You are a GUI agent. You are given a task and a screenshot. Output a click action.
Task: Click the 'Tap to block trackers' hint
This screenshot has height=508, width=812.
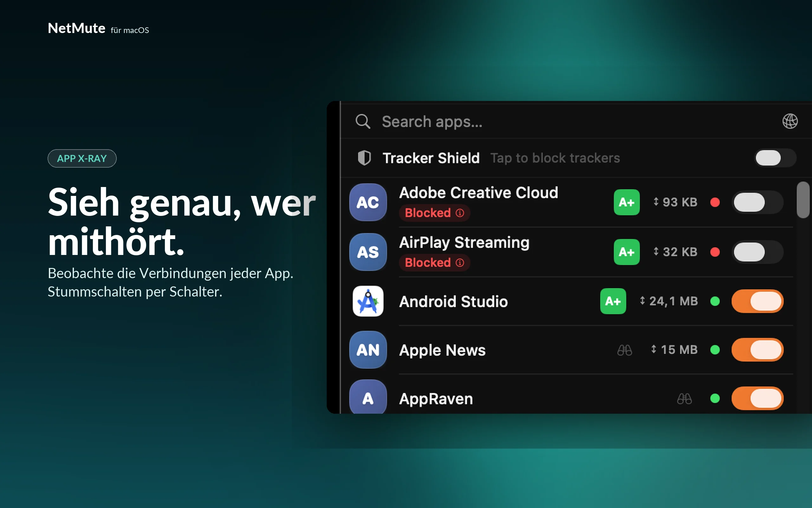(555, 158)
